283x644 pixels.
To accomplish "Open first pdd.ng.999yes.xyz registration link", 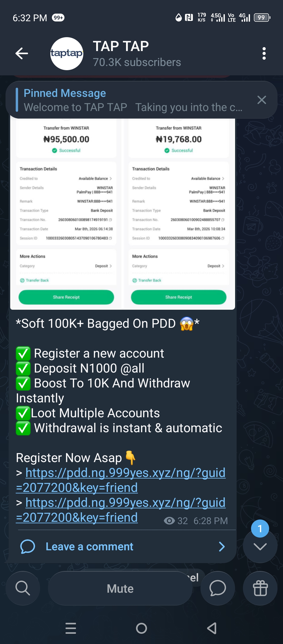I will tap(121, 480).
